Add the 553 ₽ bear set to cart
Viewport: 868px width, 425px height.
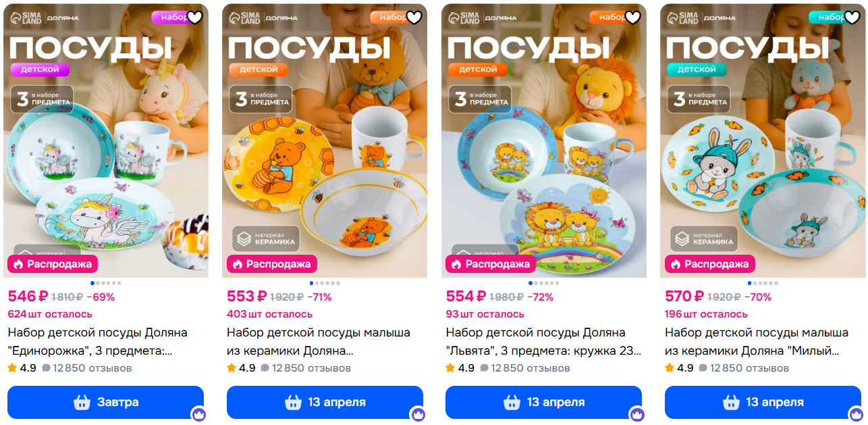click(x=325, y=402)
